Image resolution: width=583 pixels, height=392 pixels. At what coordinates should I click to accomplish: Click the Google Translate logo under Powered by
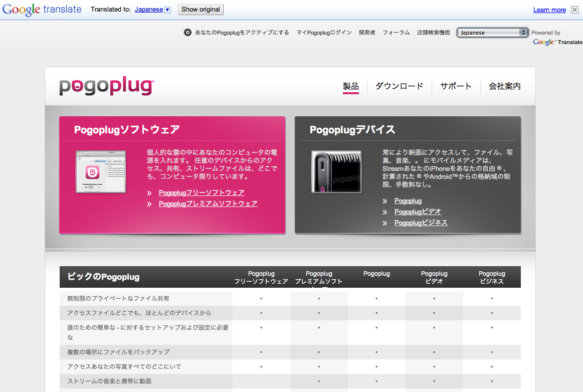coord(558,42)
